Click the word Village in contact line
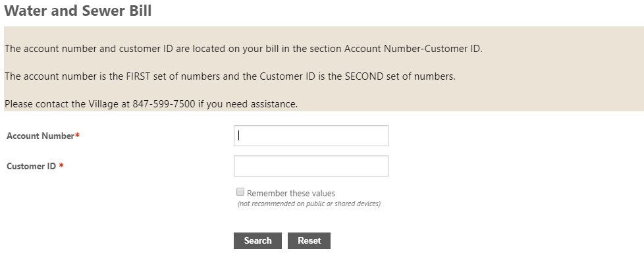This screenshot has width=644, height=274. (x=103, y=104)
